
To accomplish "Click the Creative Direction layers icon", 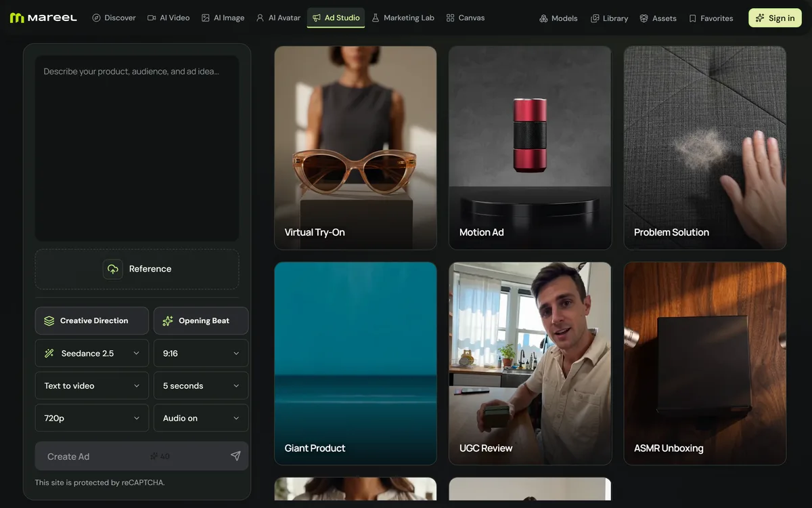I will pos(49,321).
